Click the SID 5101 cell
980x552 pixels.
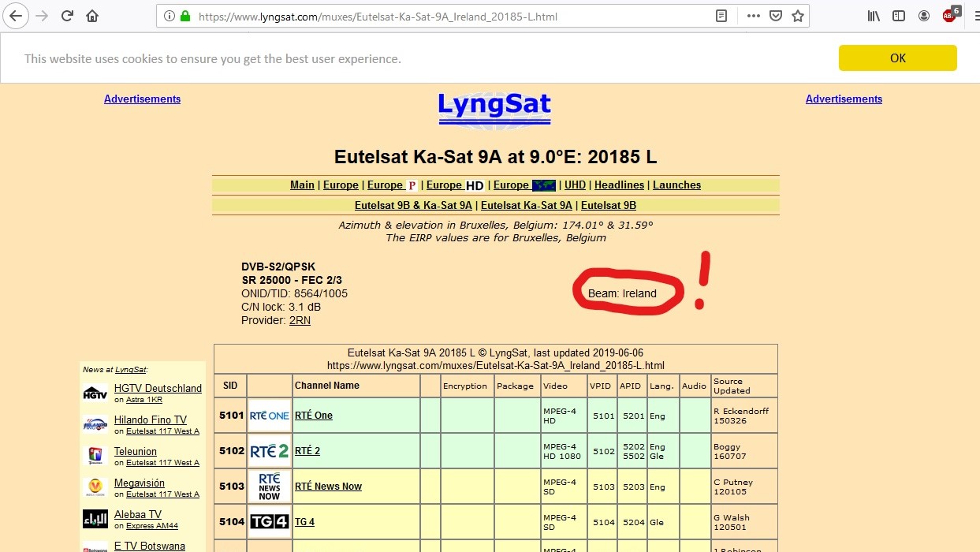point(230,416)
